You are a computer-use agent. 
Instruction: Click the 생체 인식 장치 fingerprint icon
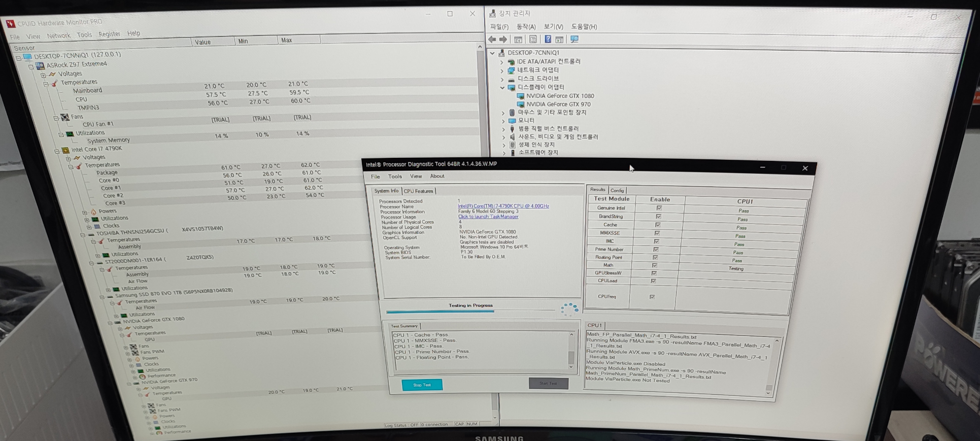coord(513,145)
